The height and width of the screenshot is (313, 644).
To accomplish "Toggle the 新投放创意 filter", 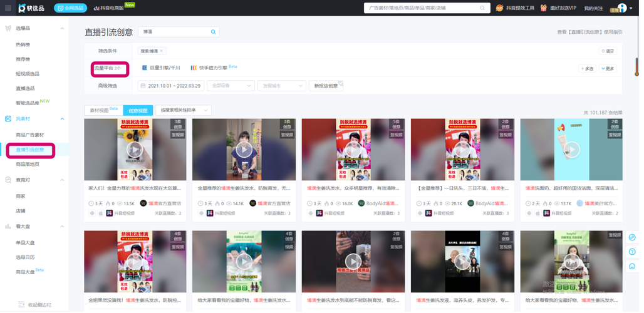I will coord(326,86).
